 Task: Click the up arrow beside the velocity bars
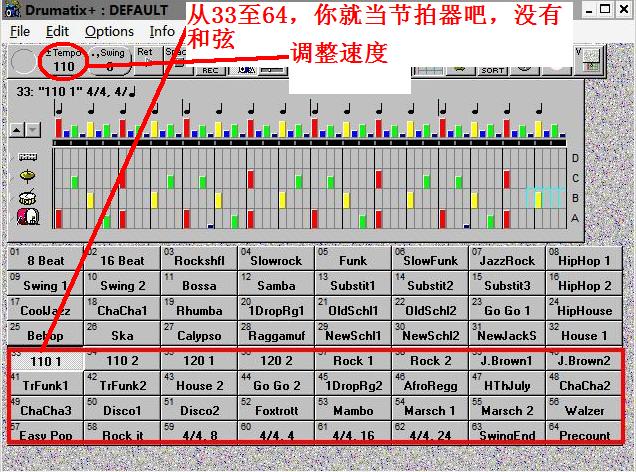[x=17, y=130]
